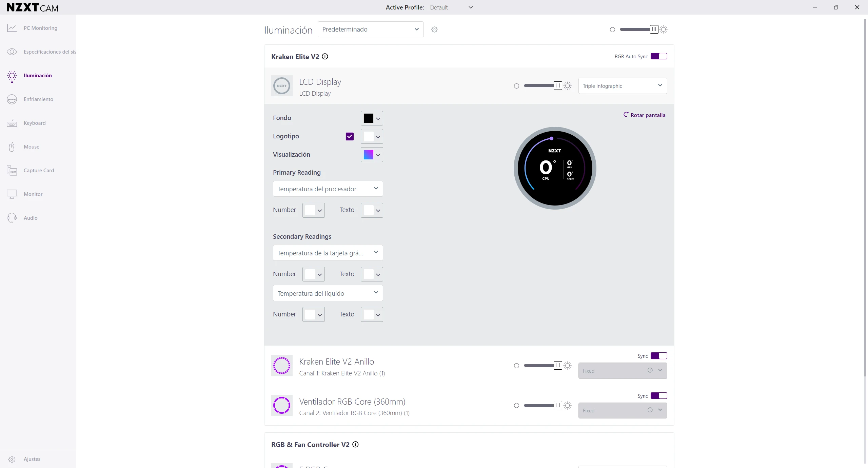This screenshot has height=468, width=868.
Task: Click LCD Display maximum brightness sun icon
Action: (x=568, y=86)
